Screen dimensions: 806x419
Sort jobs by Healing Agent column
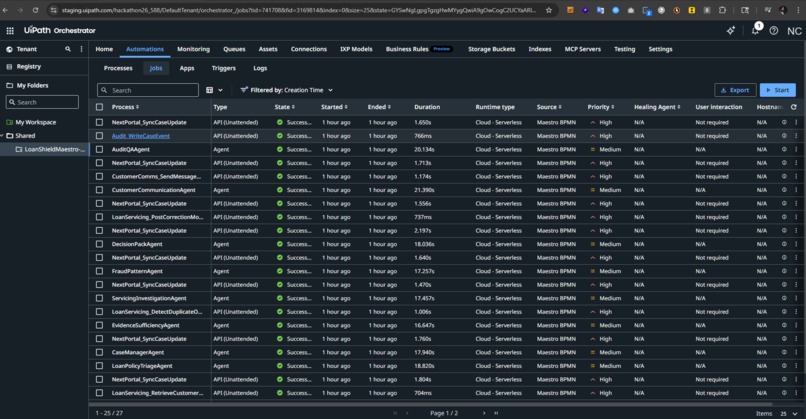click(x=657, y=107)
